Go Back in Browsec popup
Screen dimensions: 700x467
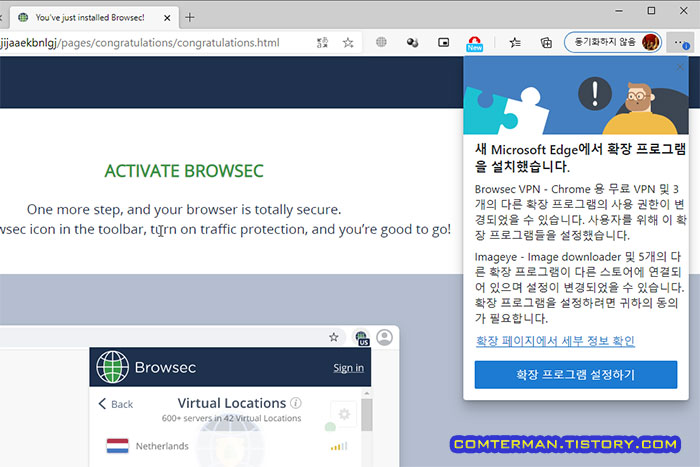pos(116,404)
